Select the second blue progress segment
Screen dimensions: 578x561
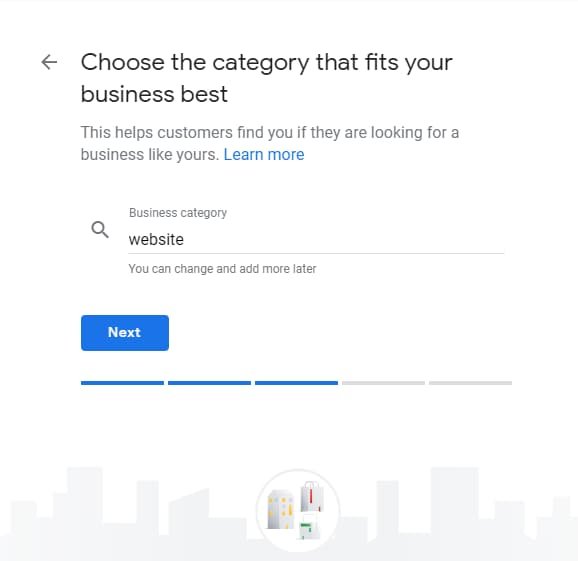pos(209,383)
